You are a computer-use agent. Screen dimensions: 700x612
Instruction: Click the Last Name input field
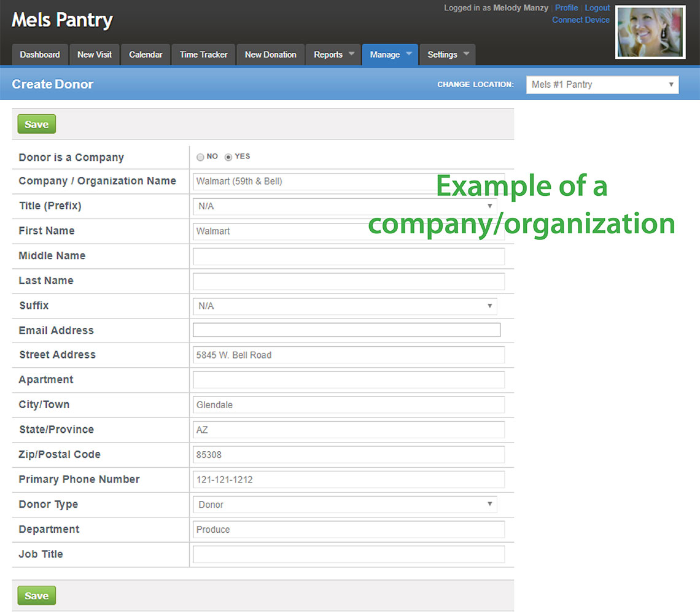click(x=349, y=281)
